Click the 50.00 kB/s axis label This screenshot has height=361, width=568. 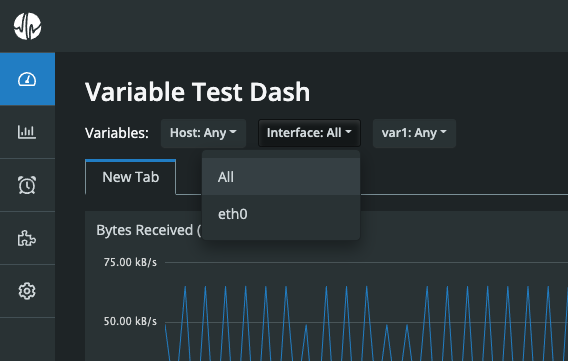tap(130, 321)
